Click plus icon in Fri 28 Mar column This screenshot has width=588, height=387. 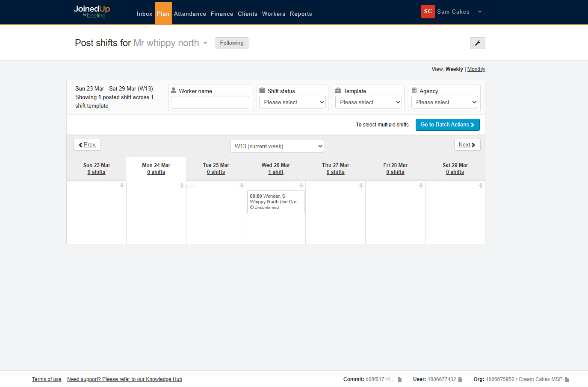tap(421, 186)
